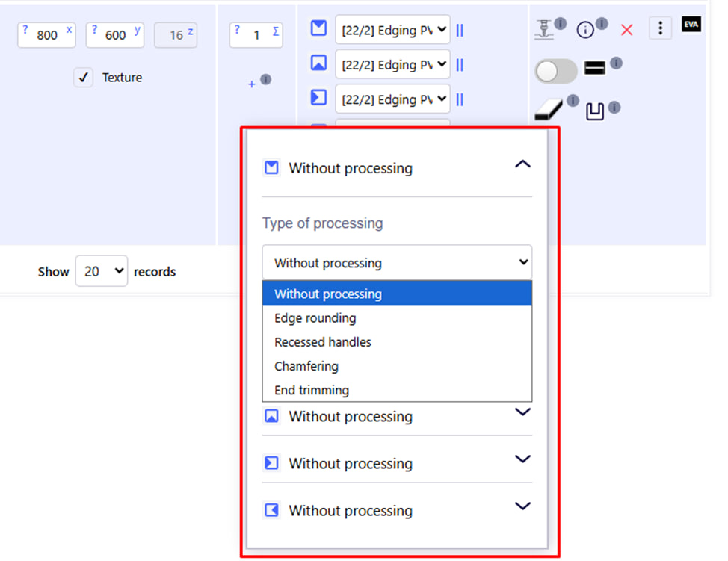Open the records-per-page dropdown showing 20
Screen dimensions: 728x561
pyautogui.click(x=101, y=271)
